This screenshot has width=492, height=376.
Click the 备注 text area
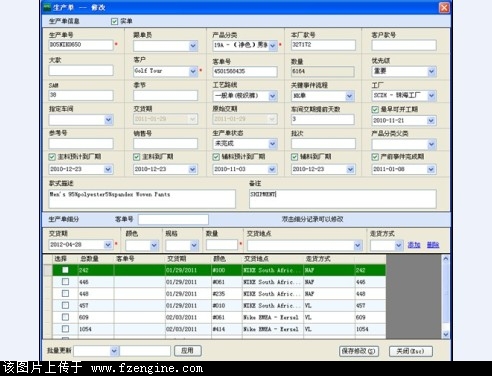(x=343, y=199)
